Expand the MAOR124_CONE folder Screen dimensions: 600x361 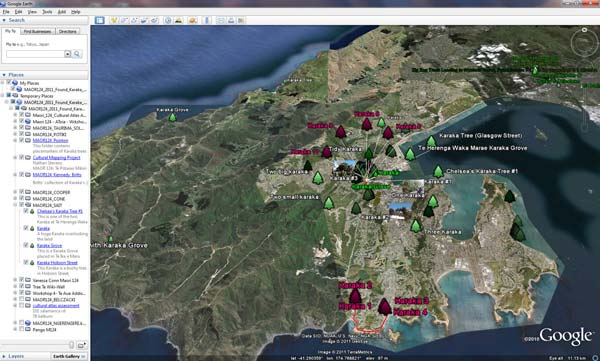click(16, 199)
